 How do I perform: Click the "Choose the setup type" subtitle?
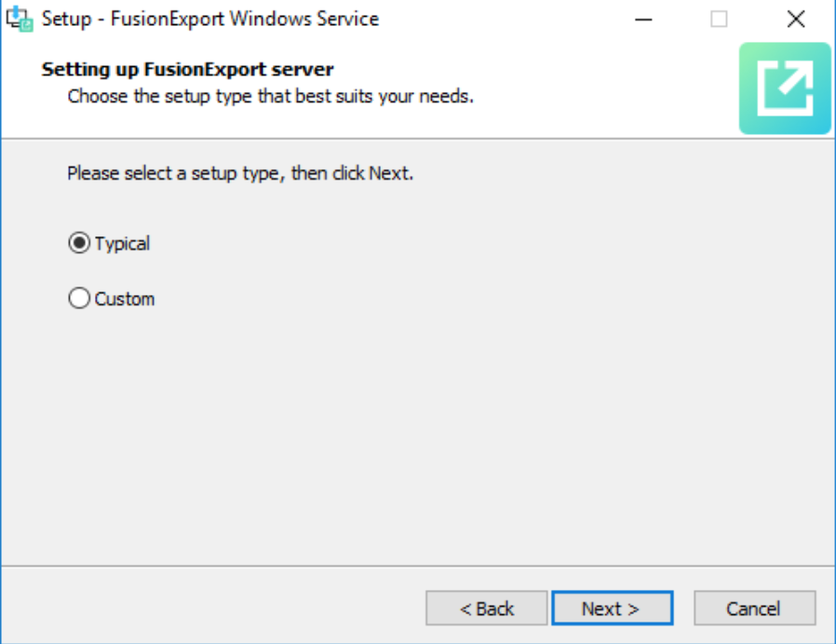tap(270, 95)
